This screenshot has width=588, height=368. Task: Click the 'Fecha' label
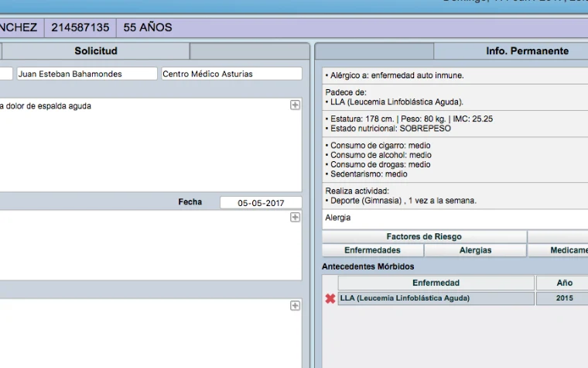pos(190,202)
